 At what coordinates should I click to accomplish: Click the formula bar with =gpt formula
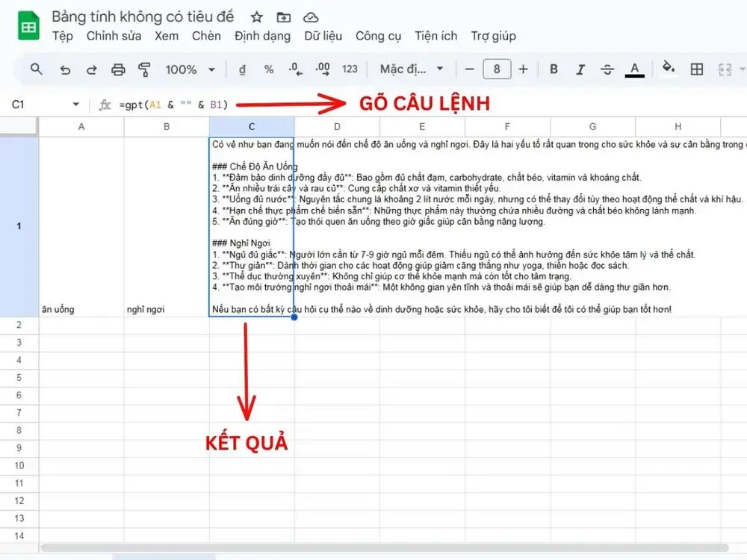coord(173,105)
